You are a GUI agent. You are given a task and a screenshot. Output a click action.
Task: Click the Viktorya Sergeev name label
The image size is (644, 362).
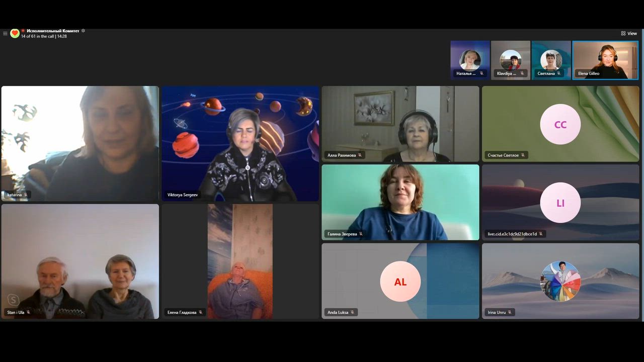[182, 195]
